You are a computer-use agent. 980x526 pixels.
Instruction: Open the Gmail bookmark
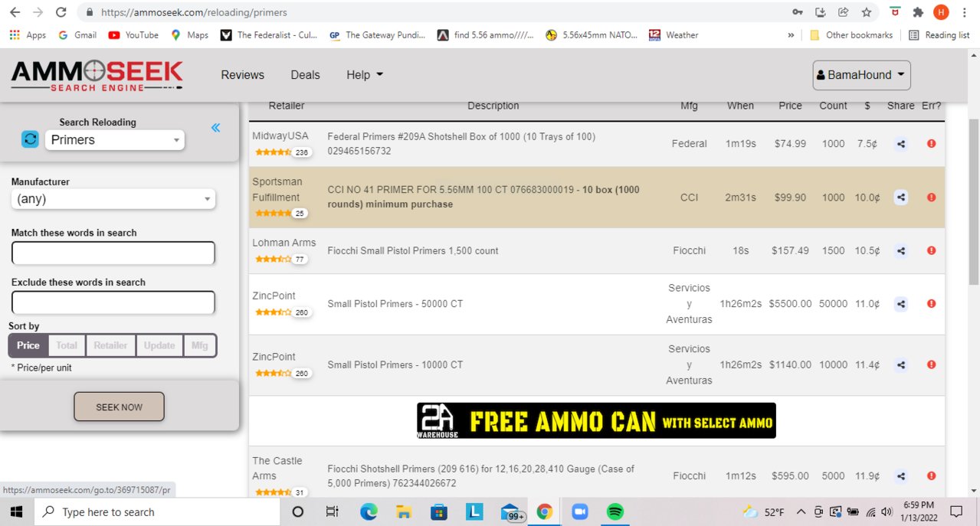[77, 35]
